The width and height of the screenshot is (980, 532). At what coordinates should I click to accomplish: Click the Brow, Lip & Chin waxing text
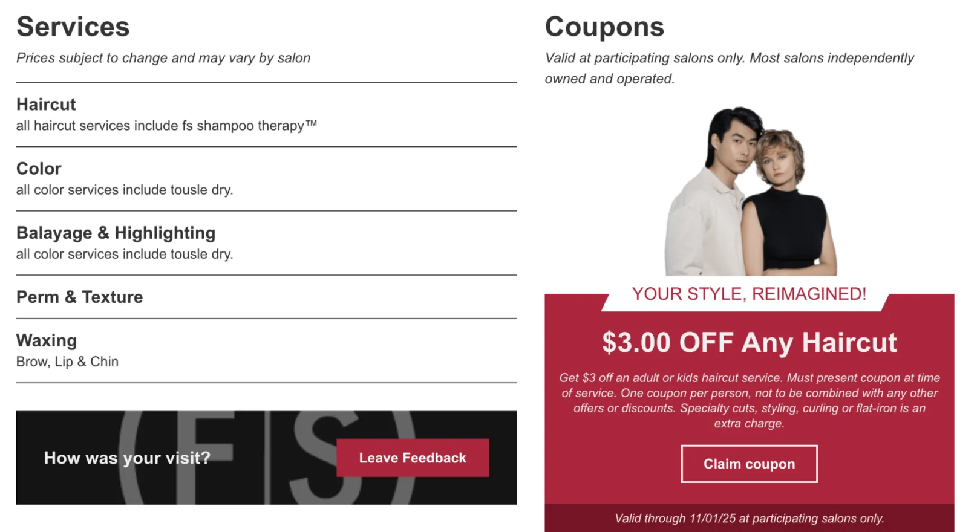click(67, 361)
